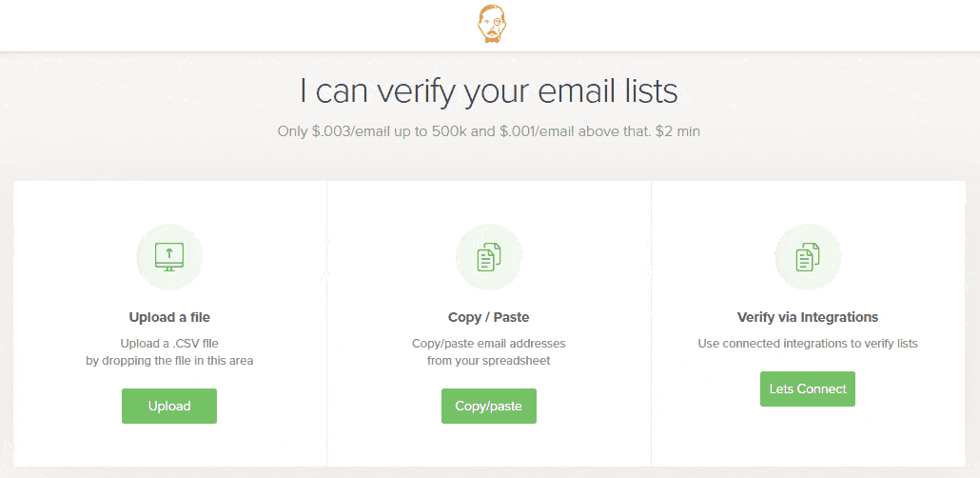Click the blank area below the Lets Connect button
The image size is (980, 478).
tap(808, 436)
